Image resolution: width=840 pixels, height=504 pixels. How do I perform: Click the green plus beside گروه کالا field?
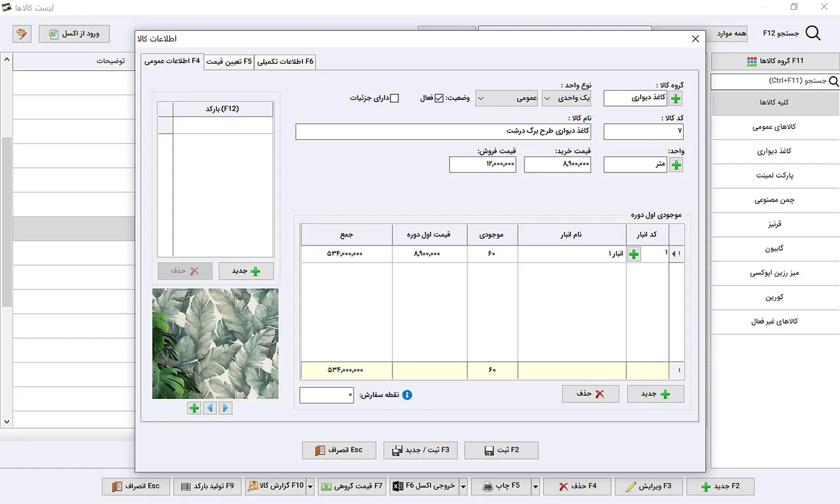pos(676,98)
